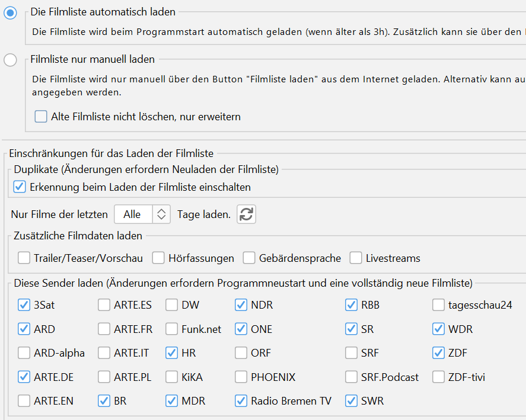
Task: Check the Livestreams option
Action: tap(356, 258)
